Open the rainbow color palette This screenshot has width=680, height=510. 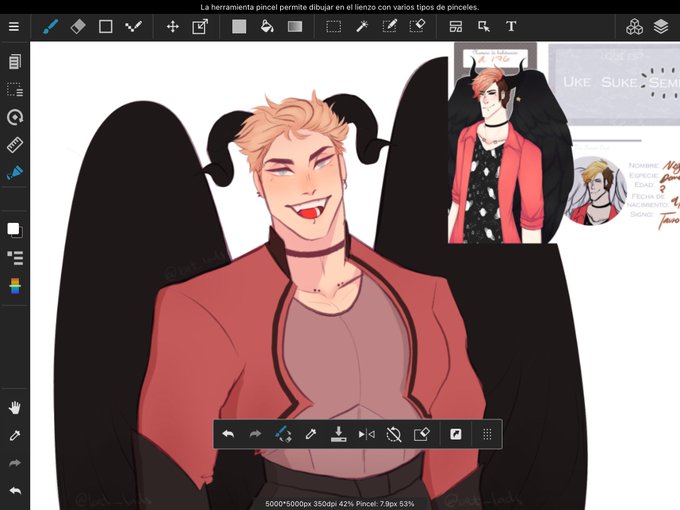15,286
